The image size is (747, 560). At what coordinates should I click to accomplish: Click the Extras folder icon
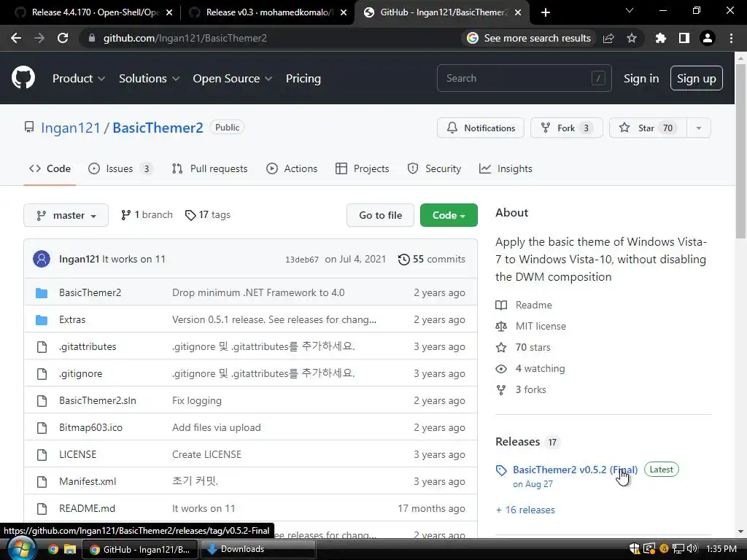point(42,320)
